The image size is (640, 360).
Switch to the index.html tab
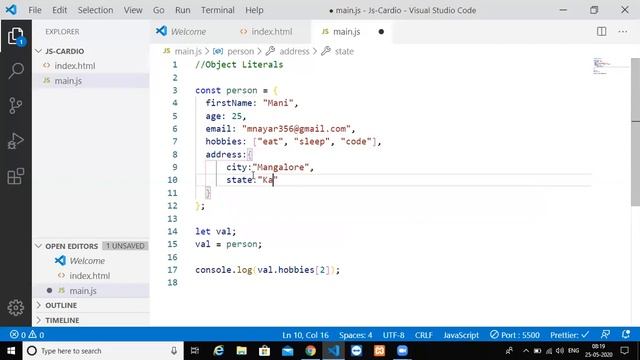271,31
